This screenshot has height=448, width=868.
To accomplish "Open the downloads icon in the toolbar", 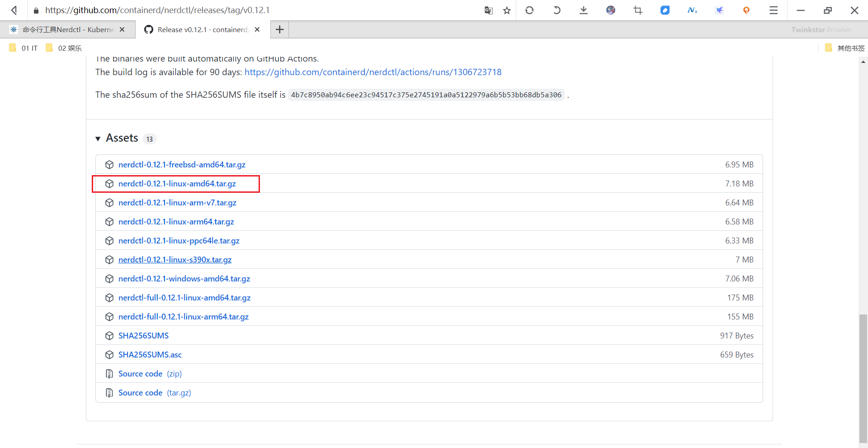I will [x=584, y=10].
